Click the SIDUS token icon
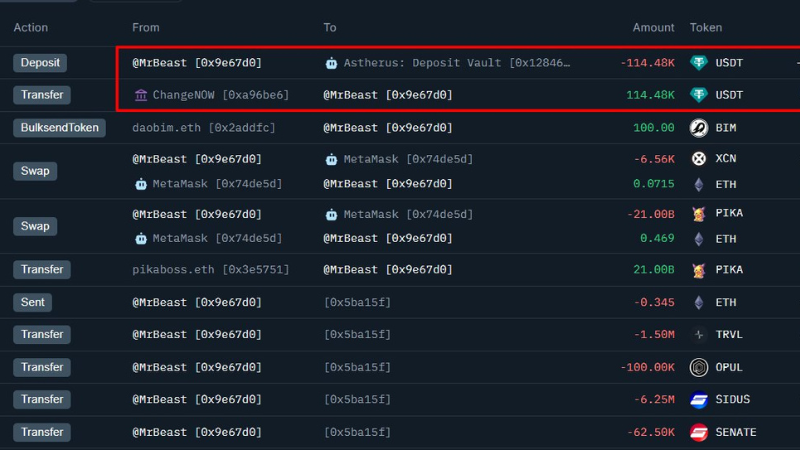Screen dimensions: 800x450 click(x=698, y=399)
